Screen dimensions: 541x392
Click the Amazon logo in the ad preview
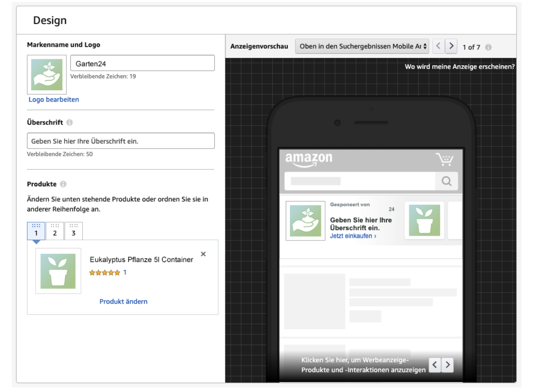[309, 158]
